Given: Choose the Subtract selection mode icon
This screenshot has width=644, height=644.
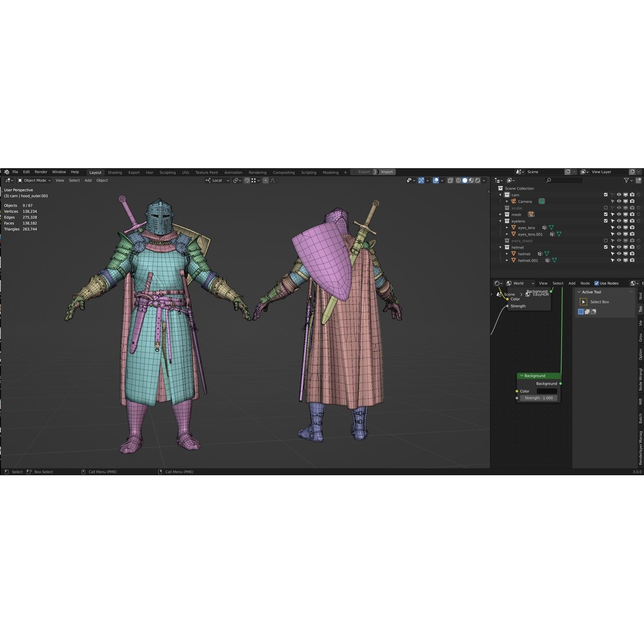Looking at the screenshot, I should [593, 312].
